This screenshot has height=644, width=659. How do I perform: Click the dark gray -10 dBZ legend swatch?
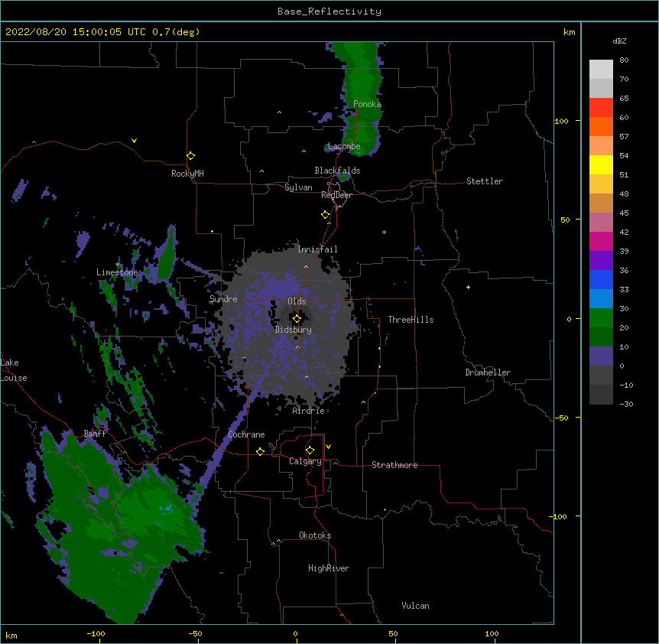tap(601, 395)
